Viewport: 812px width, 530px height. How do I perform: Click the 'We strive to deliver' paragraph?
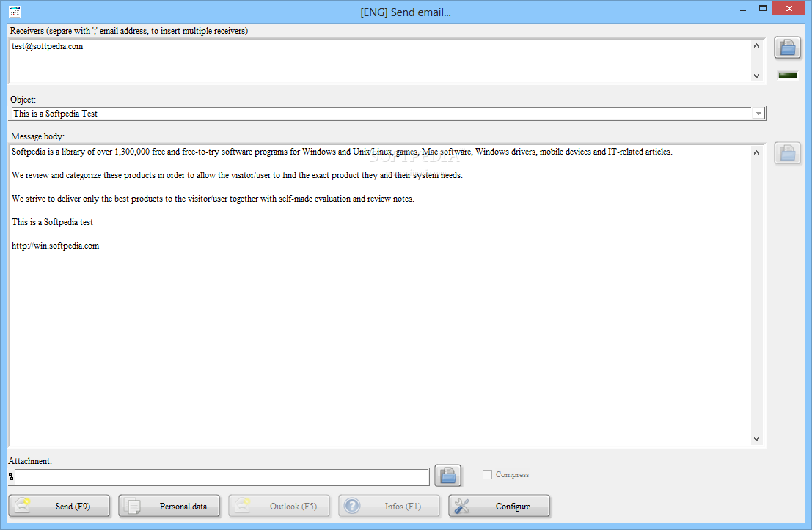click(x=213, y=199)
